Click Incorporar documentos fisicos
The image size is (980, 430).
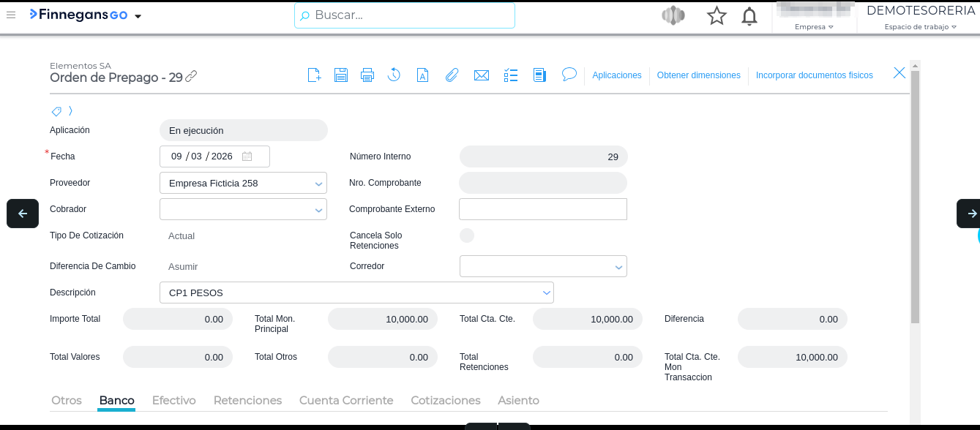pyautogui.click(x=814, y=75)
